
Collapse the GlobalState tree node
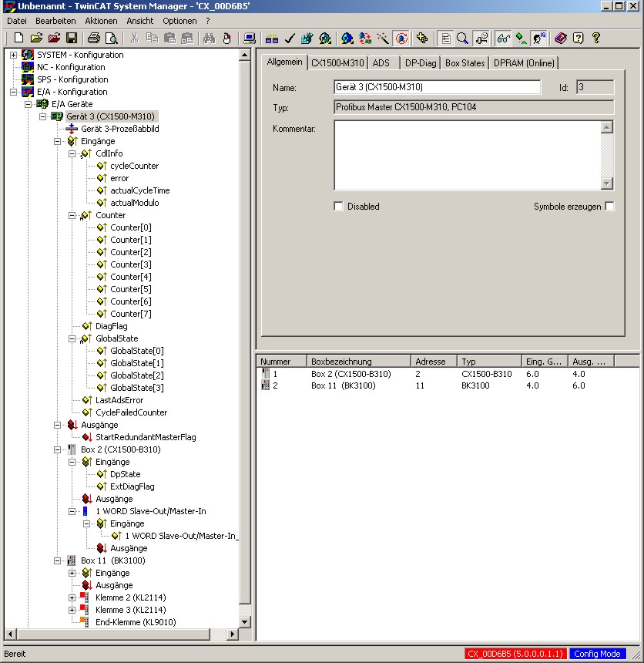pos(72,338)
